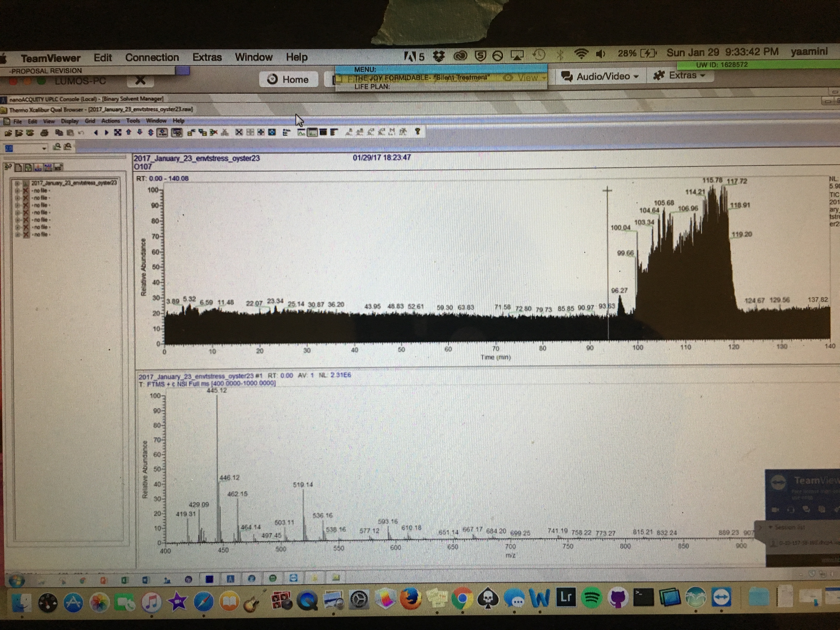Screen dimensions: 840x630
Task: Click the Open file icon in Xcalibur toolbar
Action: point(8,133)
